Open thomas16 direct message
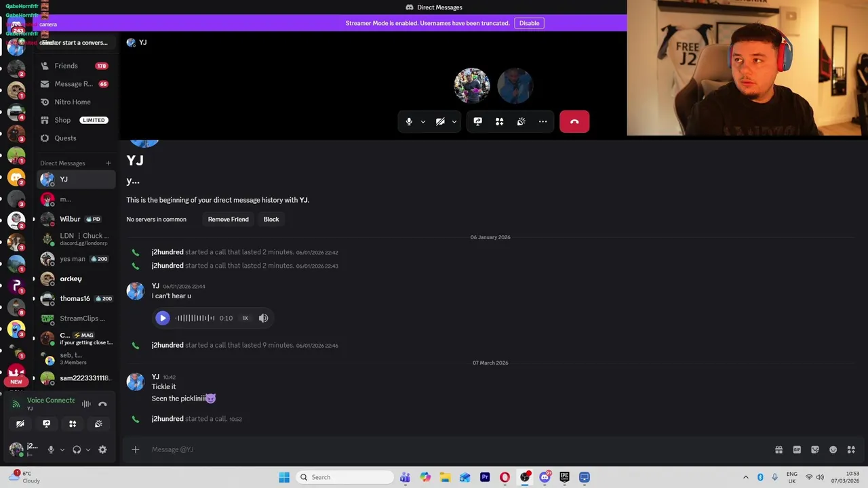This screenshot has width=868, height=488. click(x=76, y=298)
